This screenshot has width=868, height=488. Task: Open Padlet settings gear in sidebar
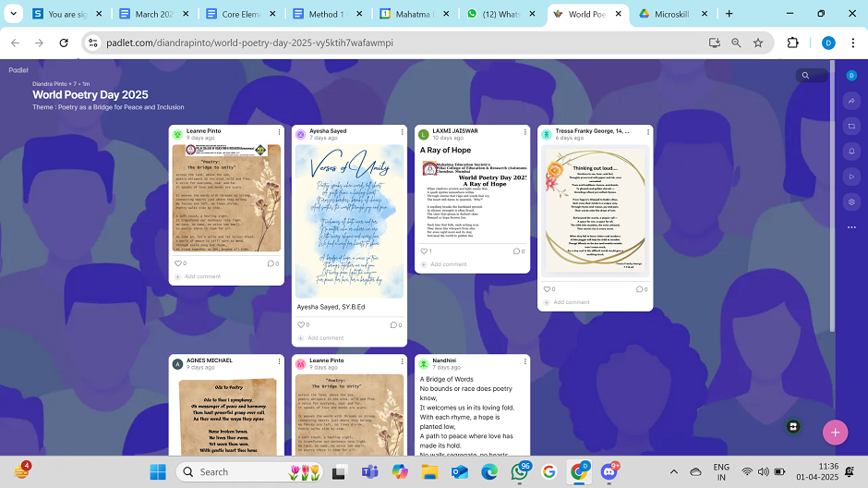(851, 201)
